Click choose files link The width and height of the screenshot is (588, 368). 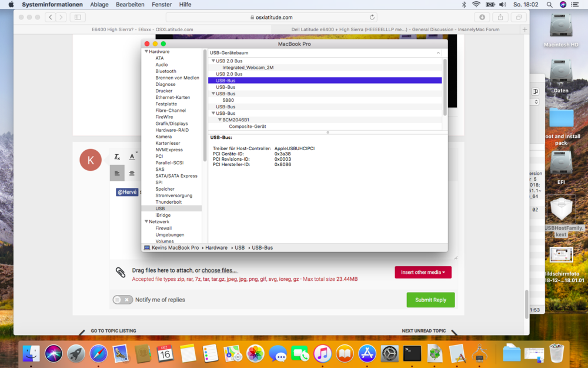(x=219, y=270)
